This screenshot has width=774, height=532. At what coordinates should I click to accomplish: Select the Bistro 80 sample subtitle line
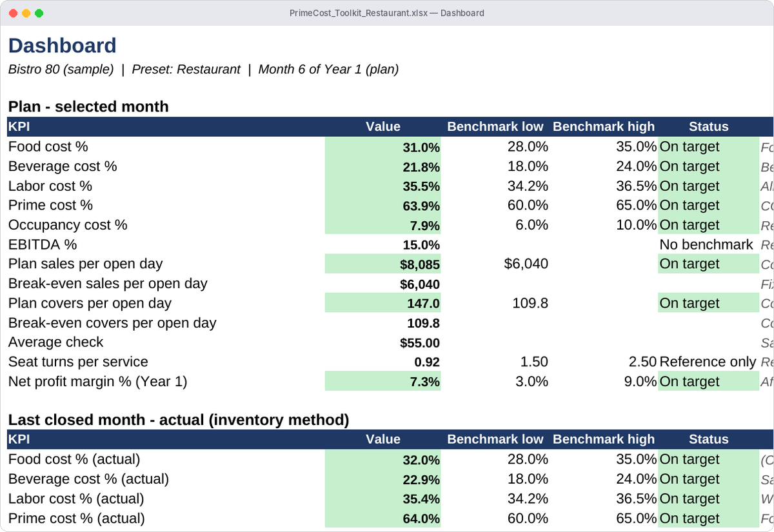tap(203, 69)
